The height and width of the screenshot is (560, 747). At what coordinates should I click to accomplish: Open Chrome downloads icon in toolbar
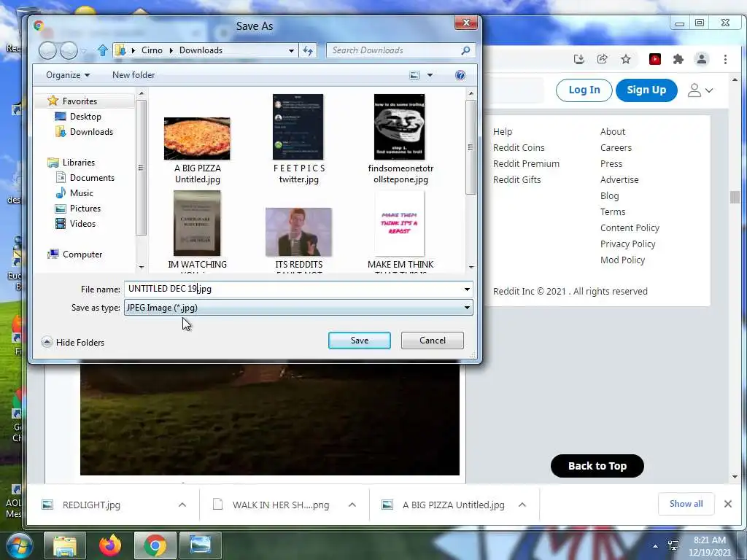coord(578,59)
